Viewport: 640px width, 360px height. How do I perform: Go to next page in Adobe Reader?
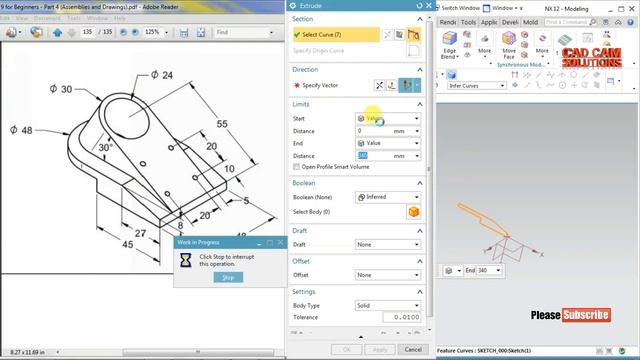[72, 32]
